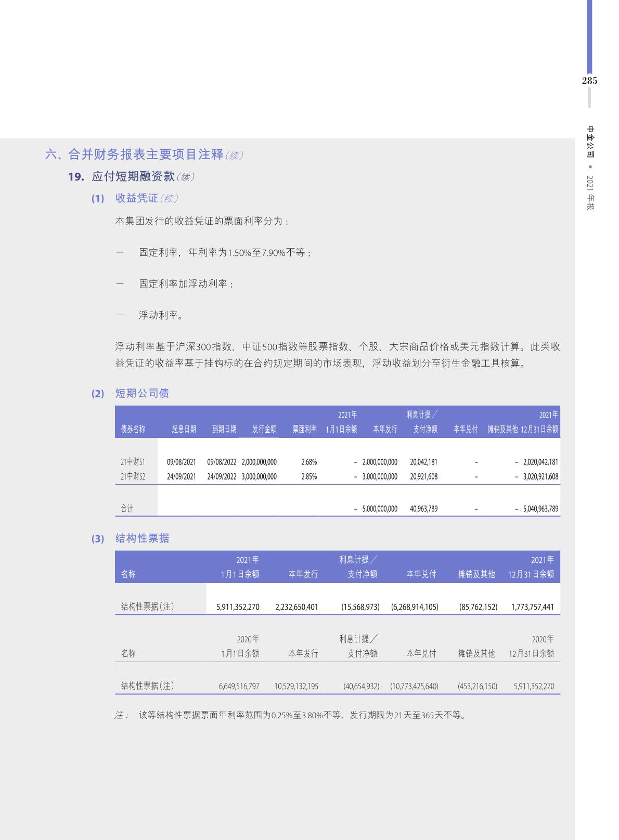Click the 6,649,516,797 opening balance for 2020
This screenshot has height=840, width=619.
[239, 686]
